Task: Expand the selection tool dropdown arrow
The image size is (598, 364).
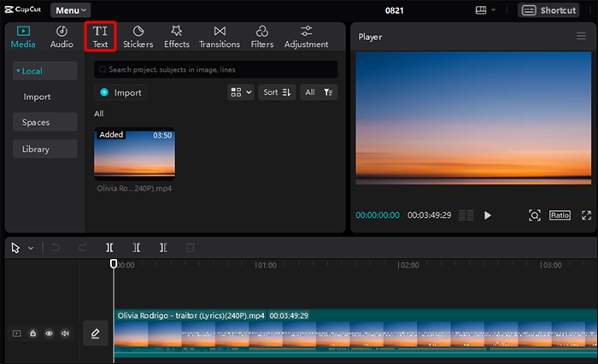Action: [32, 248]
